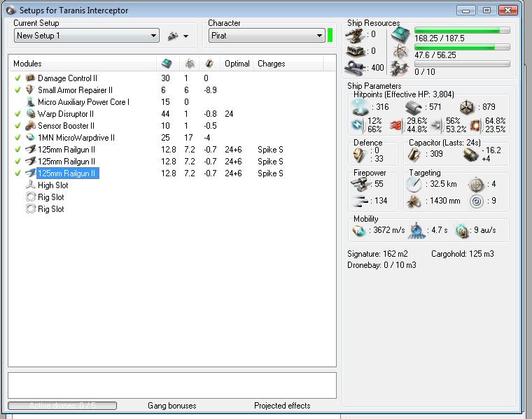
Task: Toggle Sensor Booster II active checkmark
Action: click(x=17, y=125)
